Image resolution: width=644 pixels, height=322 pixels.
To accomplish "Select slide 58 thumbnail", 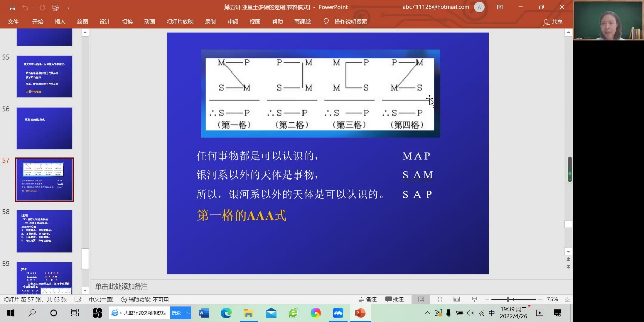I will tap(45, 231).
